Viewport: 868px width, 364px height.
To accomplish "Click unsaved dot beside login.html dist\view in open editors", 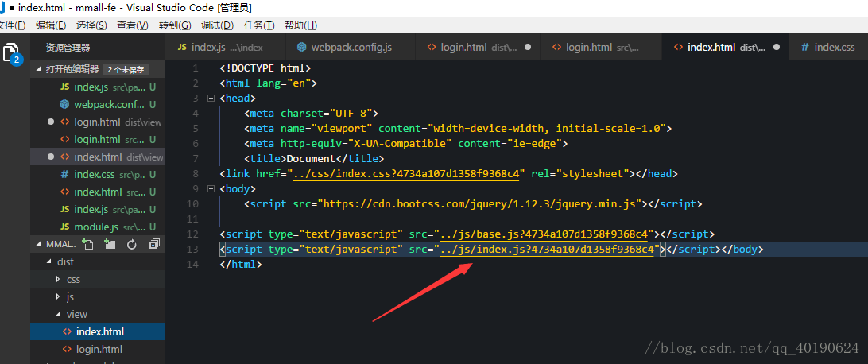I will coord(51,122).
